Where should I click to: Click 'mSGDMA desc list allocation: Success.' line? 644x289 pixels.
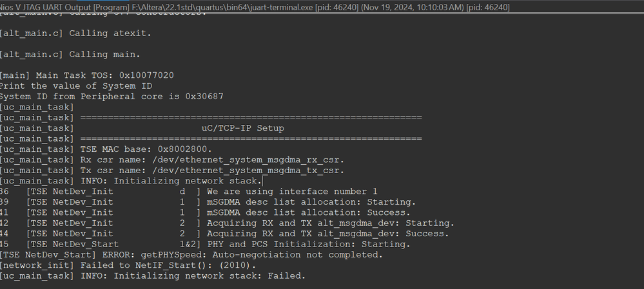point(307,212)
